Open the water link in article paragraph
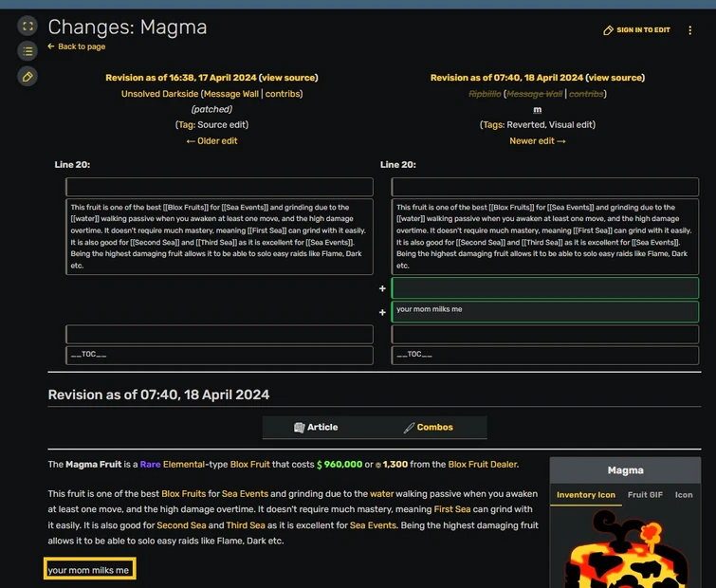Viewport: 716px width, 588px height. point(382,494)
